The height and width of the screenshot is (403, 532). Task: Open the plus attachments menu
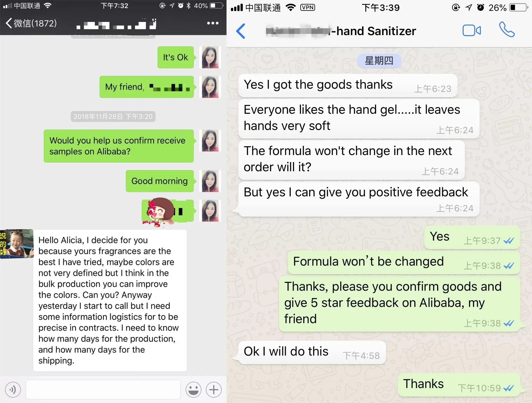point(214,390)
